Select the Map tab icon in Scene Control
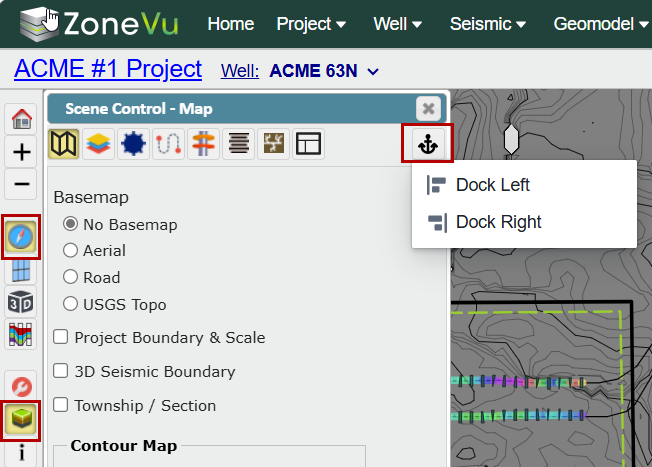 pyautogui.click(x=64, y=144)
